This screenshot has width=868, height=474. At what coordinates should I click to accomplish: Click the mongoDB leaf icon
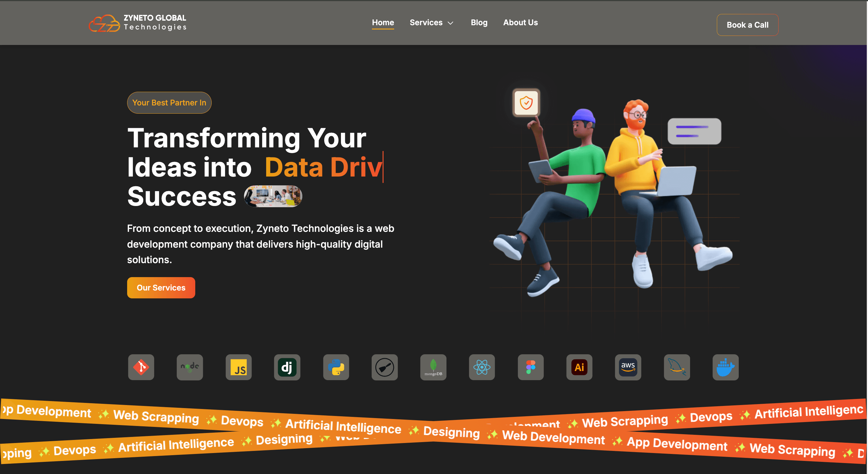pos(433,367)
